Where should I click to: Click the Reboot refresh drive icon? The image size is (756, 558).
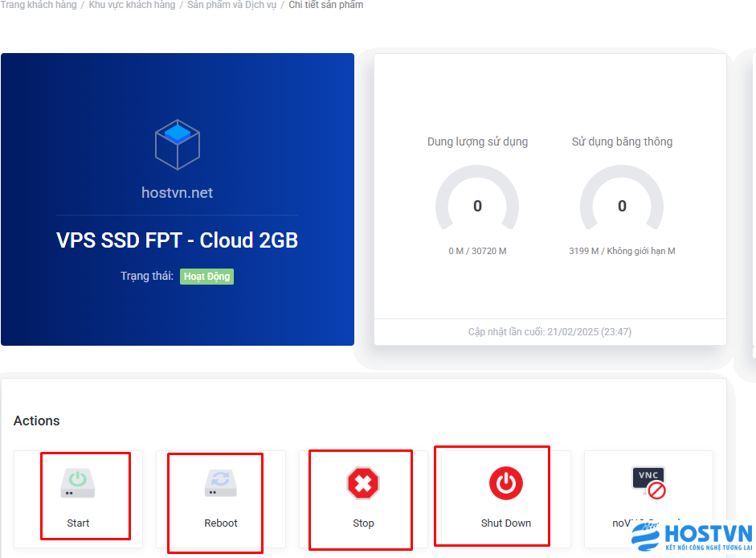point(221,483)
